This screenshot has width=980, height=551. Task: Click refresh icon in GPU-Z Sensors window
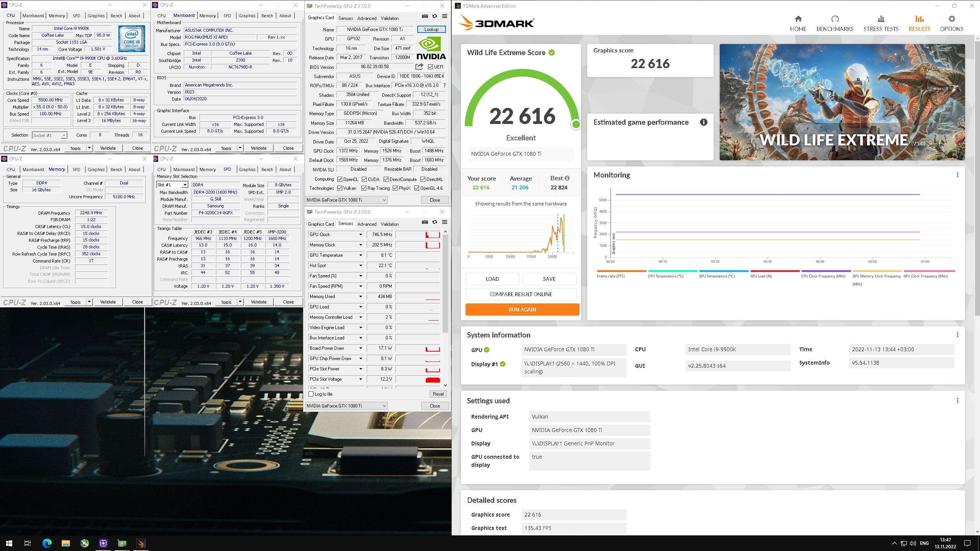tap(434, 222)
